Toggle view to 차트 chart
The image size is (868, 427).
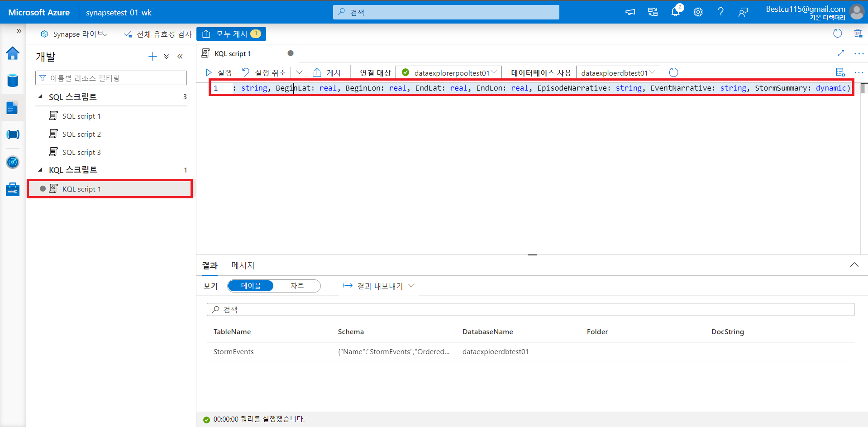click(297, 286)
